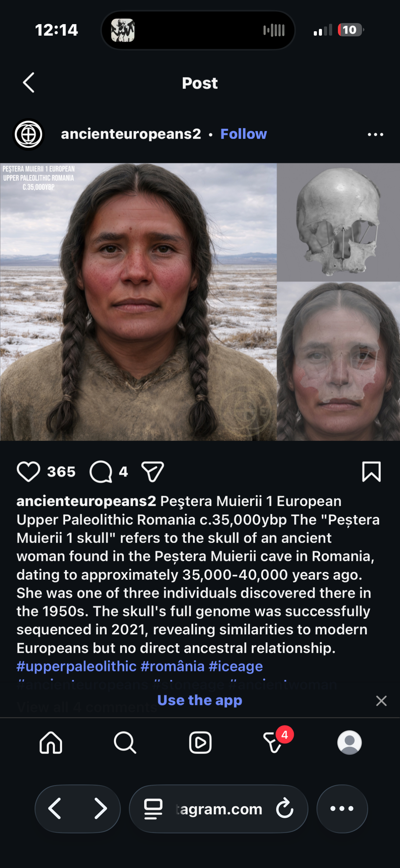Open comments via speech bubble icon
The width and height of the screenshot is (400, 868).
[x=101, y=472]
